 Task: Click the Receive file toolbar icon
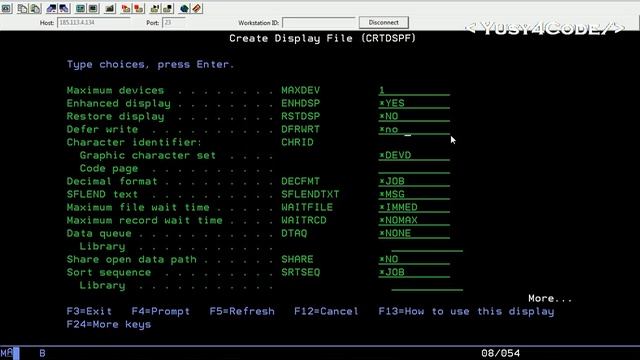pyautogui.click(x=64, y=8)
